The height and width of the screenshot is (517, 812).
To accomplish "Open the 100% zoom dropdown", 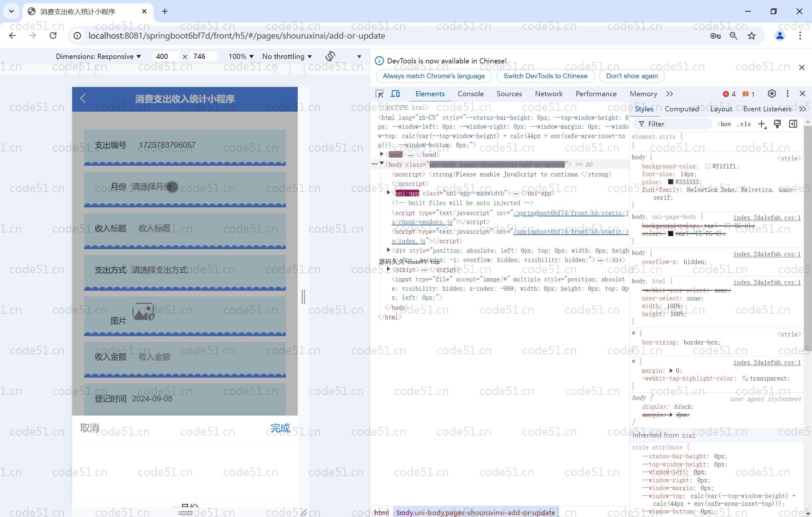I will coord(241,56).
